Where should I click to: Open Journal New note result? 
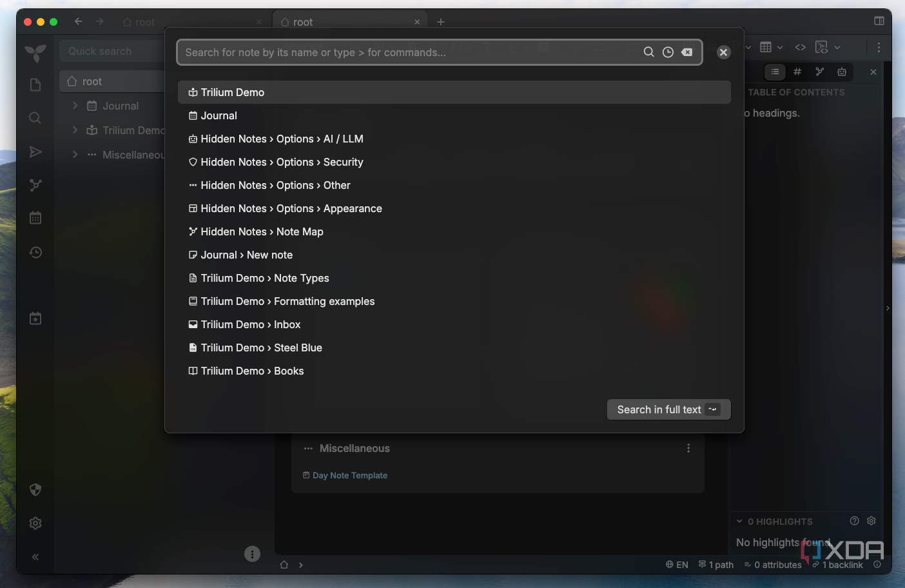[x=454, y=255]
